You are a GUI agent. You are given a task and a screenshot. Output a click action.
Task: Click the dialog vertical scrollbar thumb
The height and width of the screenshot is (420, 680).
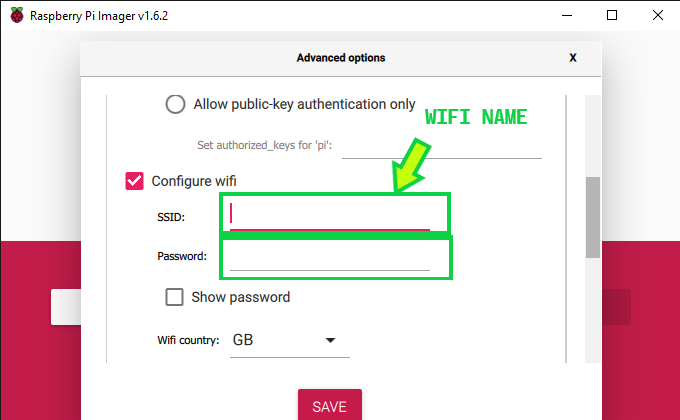[x=593, y=217]
